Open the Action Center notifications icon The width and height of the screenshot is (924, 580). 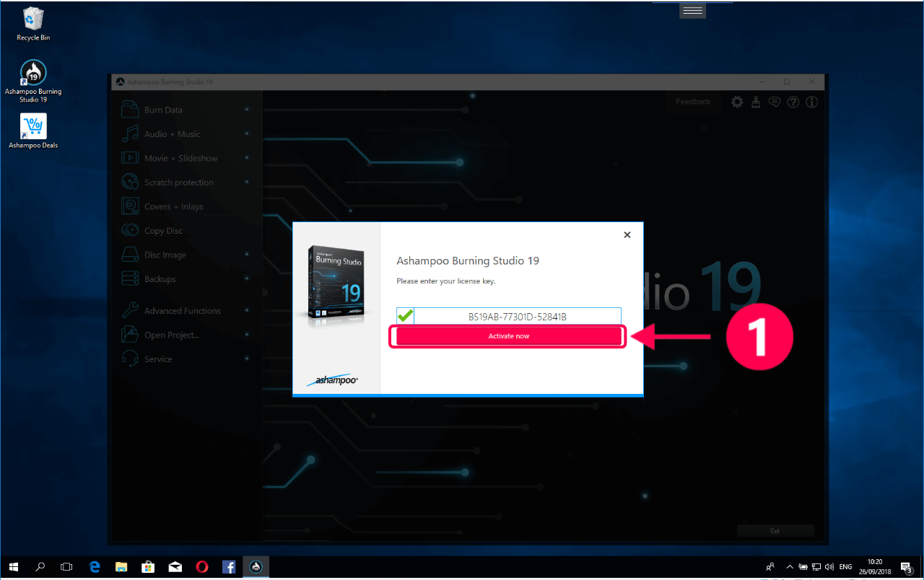pyautogui.click(x=907, y=568)
